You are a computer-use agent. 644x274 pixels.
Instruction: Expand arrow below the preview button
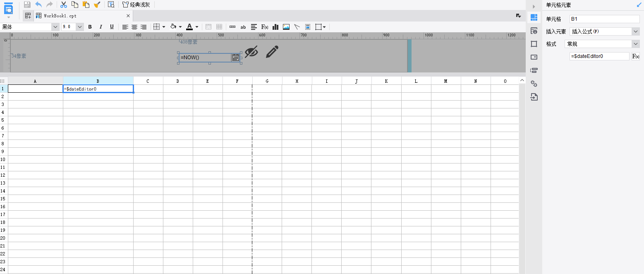[x=9, y=17]
